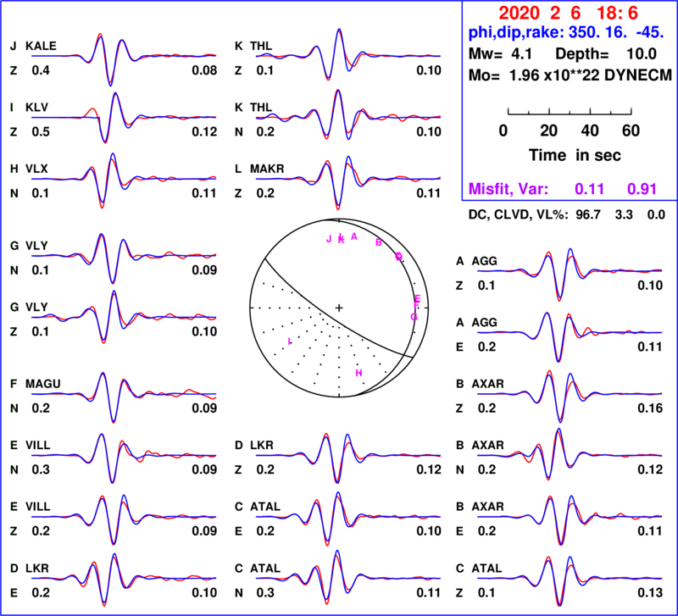Click the AGG Z waveform trace
This screenshot has height=616, width=678.
click(570, 273)
